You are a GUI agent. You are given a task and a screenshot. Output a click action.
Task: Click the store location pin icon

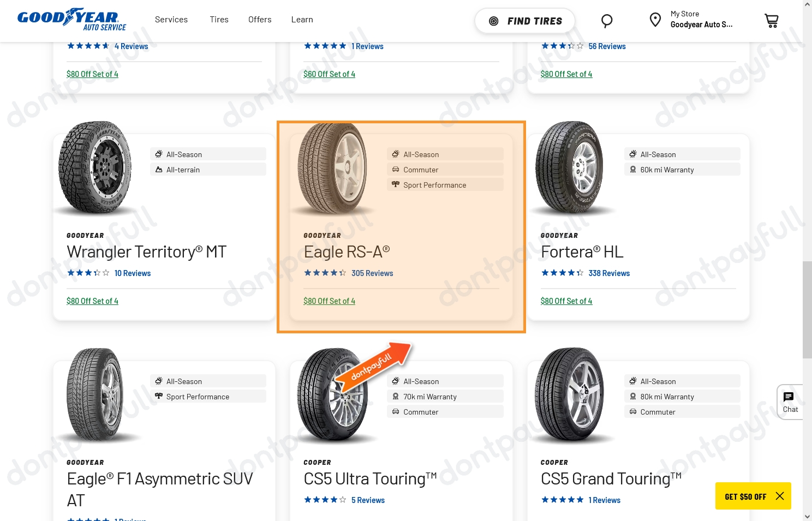655,20
